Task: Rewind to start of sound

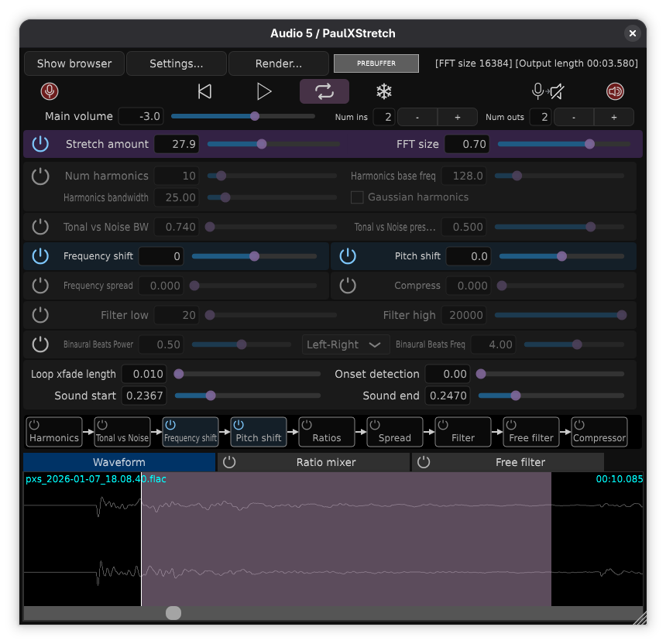Action: click(x=204, y=91)
